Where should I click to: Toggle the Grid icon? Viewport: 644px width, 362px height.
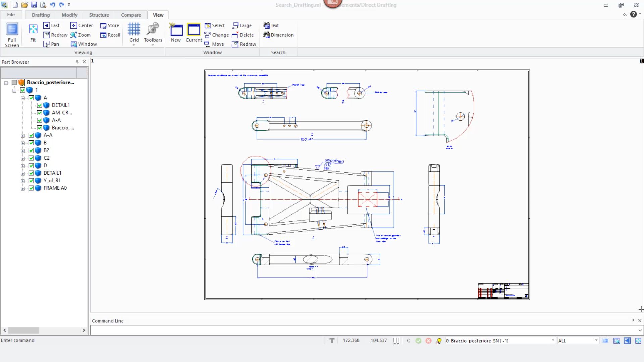[134, 29]
